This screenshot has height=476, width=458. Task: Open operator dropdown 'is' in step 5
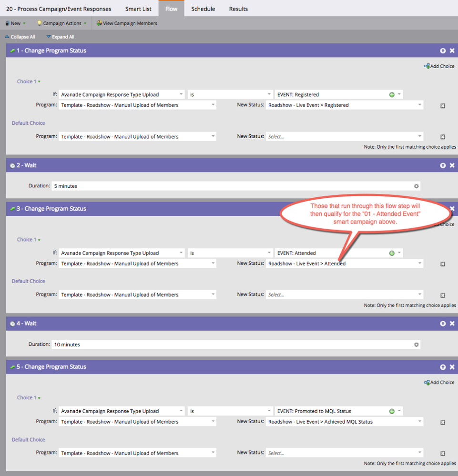(x=230, y=411)
